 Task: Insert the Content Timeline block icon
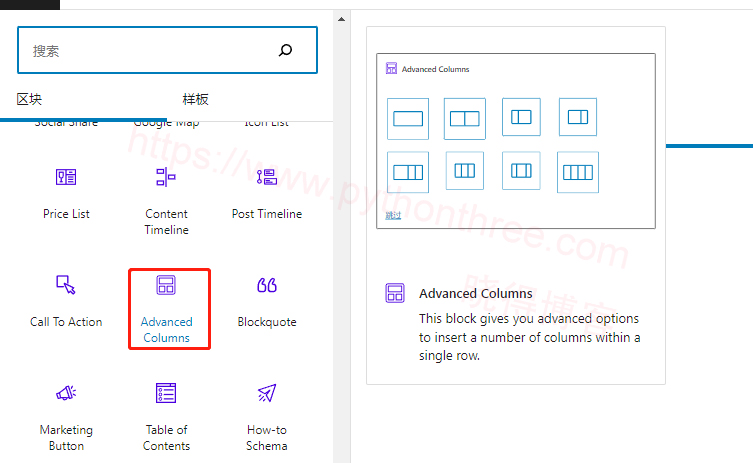[166, 177]
